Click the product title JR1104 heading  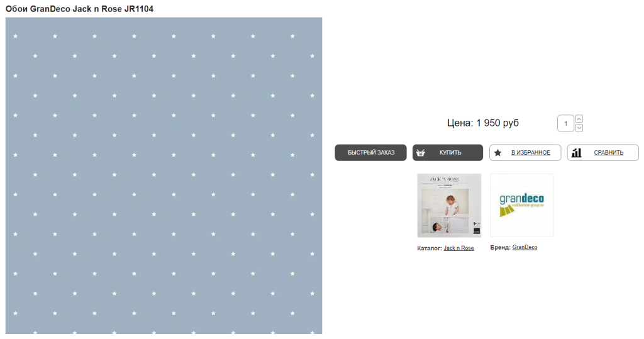(x=79, y=9)
